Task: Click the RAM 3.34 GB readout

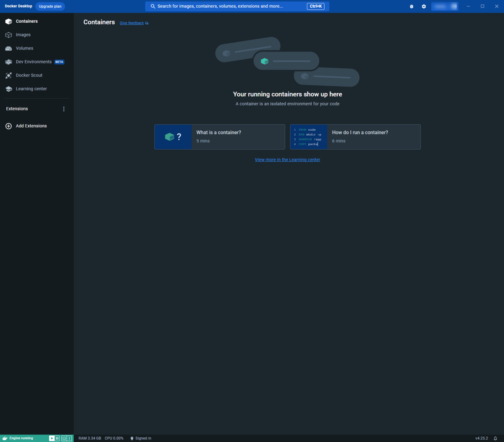Action: pos(90,438)
